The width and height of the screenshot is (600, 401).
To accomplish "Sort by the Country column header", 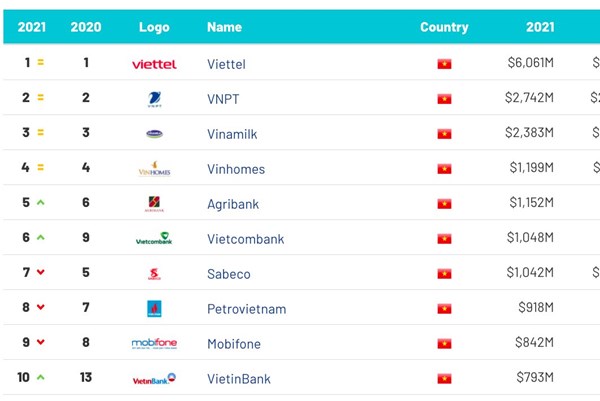I will 444,27.
